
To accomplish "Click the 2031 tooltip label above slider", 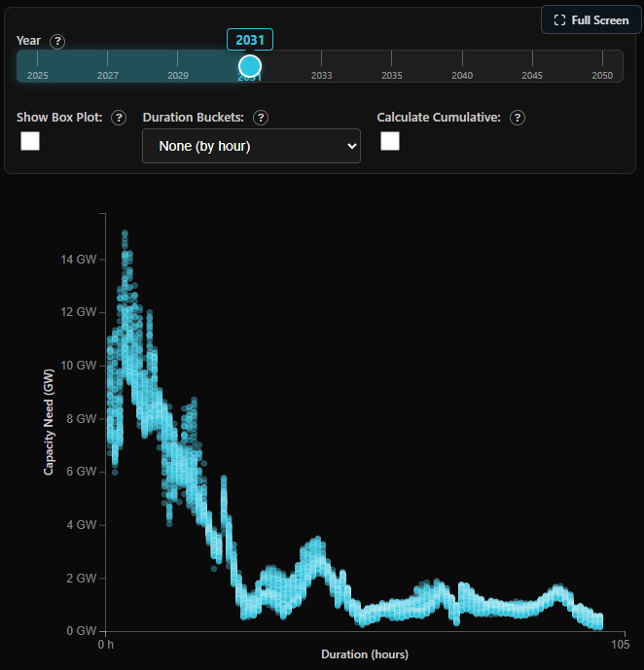I will coord(250,40).
